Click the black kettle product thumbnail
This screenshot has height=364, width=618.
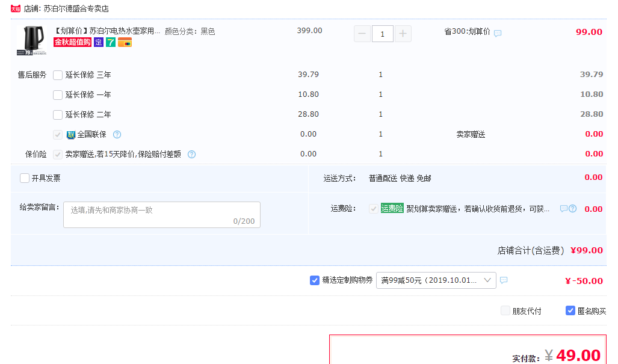click(32, 40)
